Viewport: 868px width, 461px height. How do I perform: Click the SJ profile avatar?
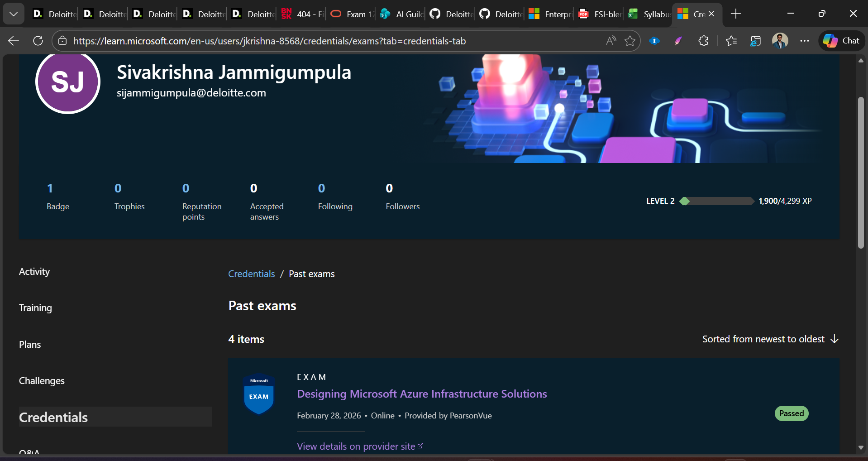pos(68,82)
